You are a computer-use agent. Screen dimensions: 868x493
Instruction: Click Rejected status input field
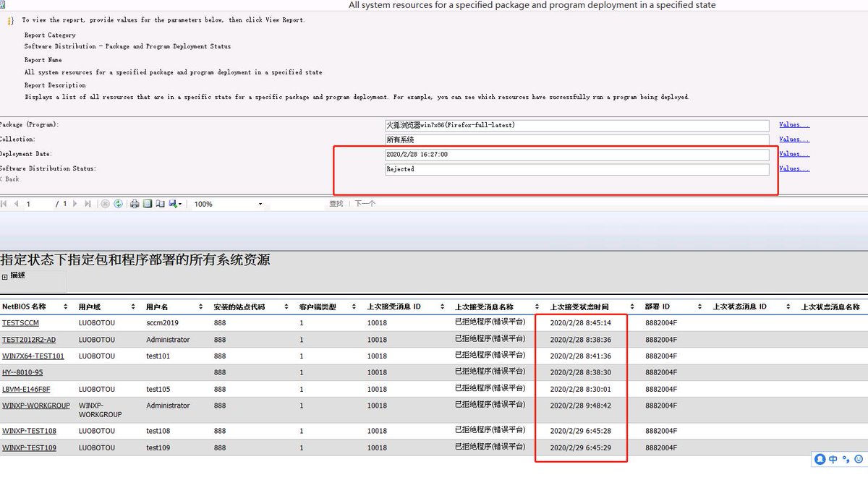(577, 169)
